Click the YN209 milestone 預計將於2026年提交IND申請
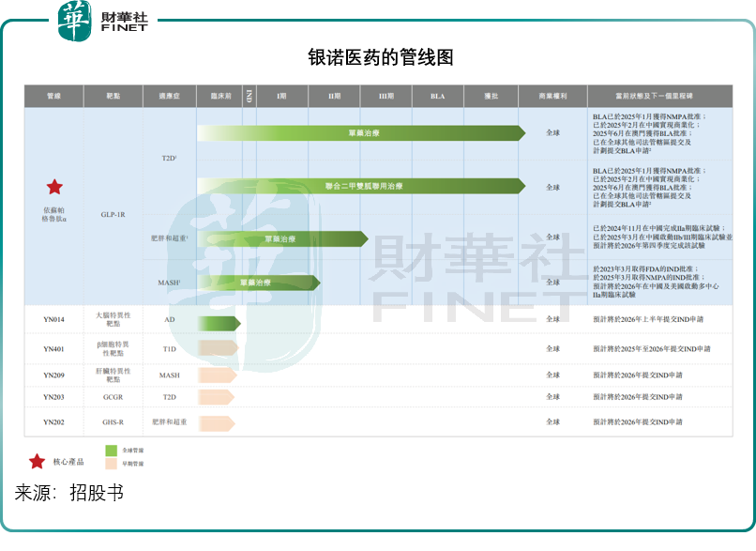 coord(638,375)
